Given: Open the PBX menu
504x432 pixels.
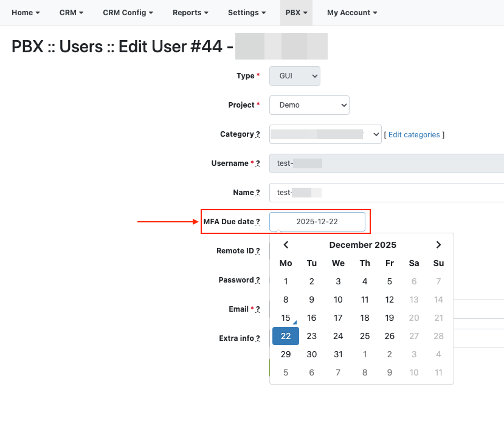Looking at the screenshot, I should 296,12.
